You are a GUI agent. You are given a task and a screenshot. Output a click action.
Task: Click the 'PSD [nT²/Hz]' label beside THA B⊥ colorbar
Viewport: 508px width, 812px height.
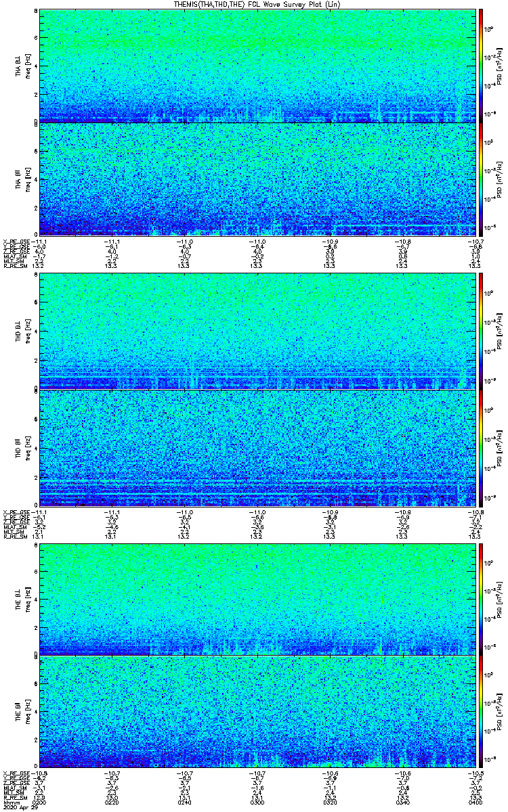pos(499,66)
